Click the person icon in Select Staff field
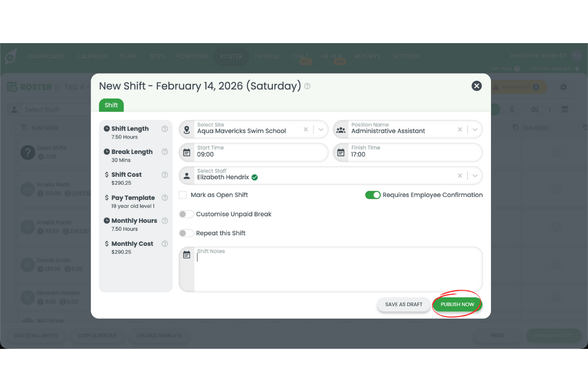 (x=187, y=175)
